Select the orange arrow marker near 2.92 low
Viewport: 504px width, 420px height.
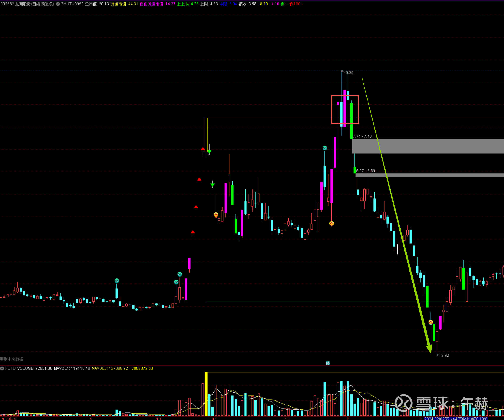431,322
